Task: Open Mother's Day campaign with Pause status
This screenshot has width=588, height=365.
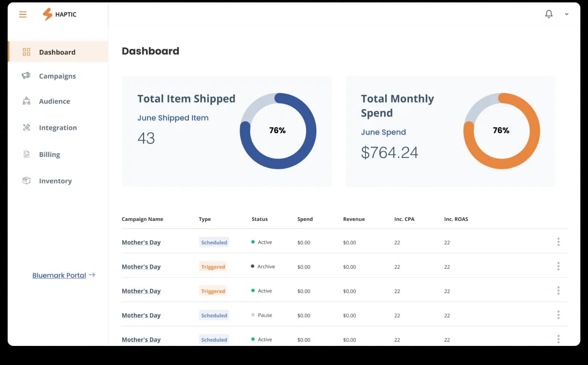Action: pyautogui.click(x=141, y=315)
